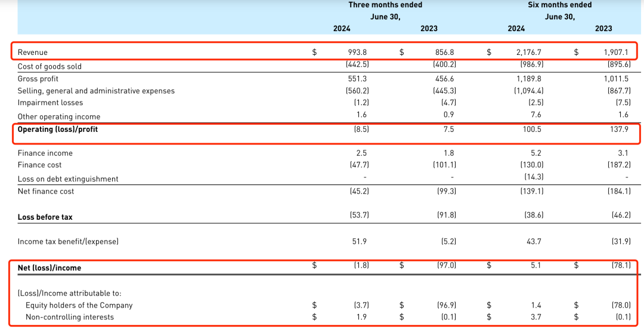Click the Six months ended column header
644x329 pixels.
(x=560, y=5)
